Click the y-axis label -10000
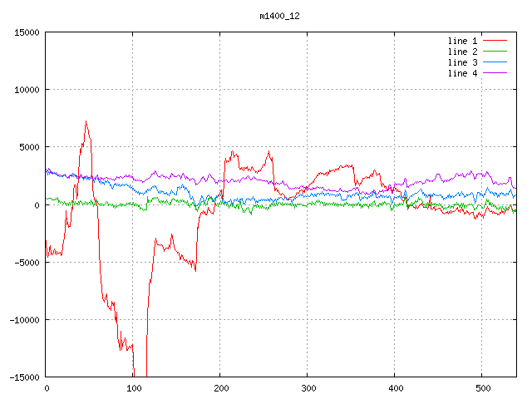Screen dimensions: 532x399 pyautogui.click(x=24, y=320)
